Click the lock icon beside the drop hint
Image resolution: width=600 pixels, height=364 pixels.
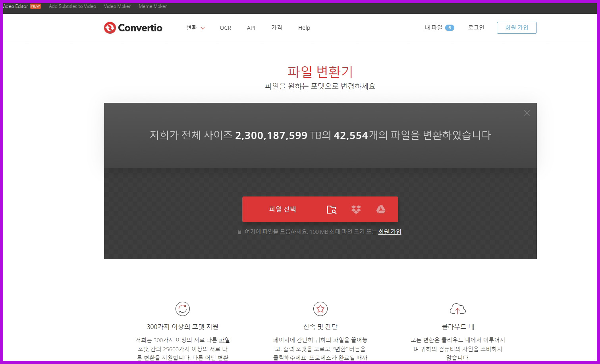239,231
